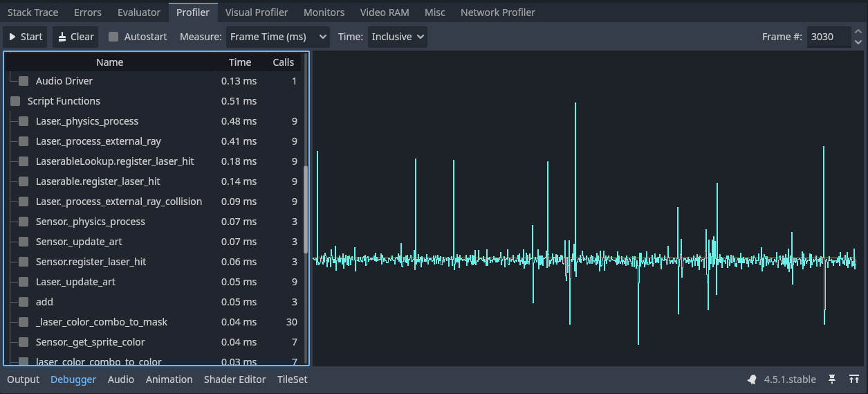Increase frame number with up arrow
This screenshot has width=868, height=394.
pyautogui.click(x=858, y=32)
